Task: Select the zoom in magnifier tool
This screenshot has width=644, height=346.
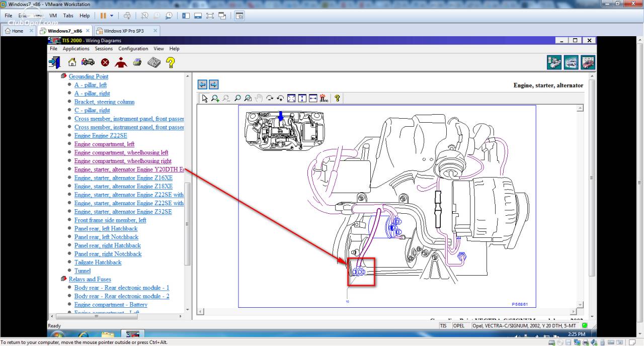Action: (215, 99)
